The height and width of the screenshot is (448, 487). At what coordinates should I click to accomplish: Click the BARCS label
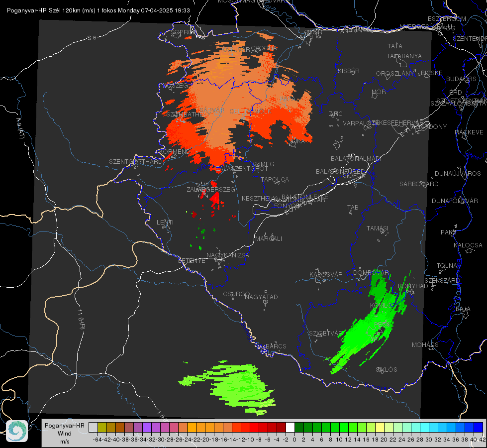click(x=276, y=346)
